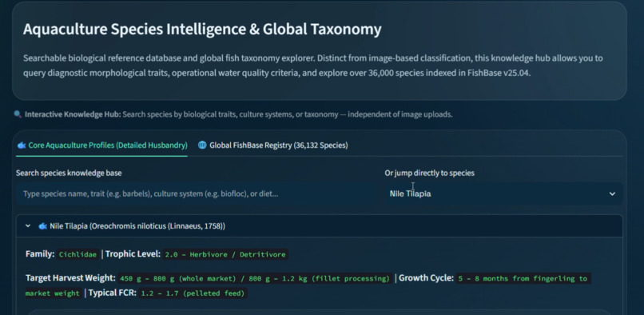644x315 pixels.
Task: Click the fish icon on Core Aquaculture tab
Action: [22, 146]
